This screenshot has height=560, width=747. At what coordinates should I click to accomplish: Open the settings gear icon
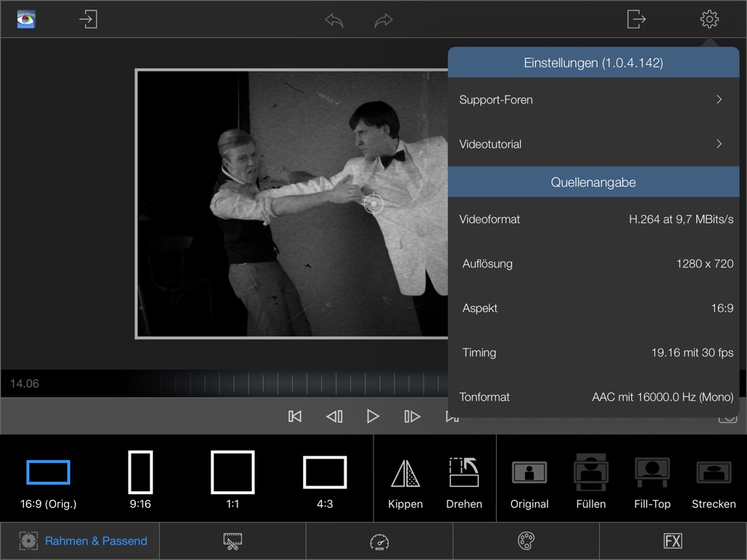pos(709,19)
